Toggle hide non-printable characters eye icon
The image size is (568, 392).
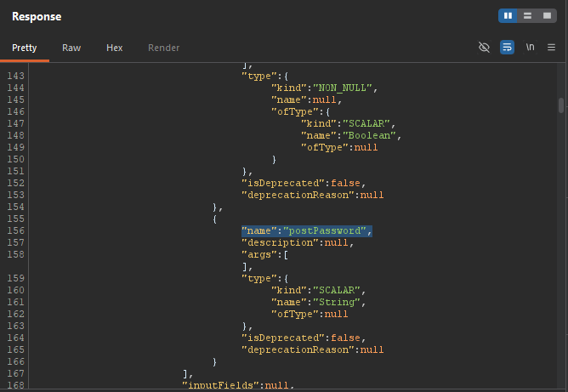click(x=484, y=47)
